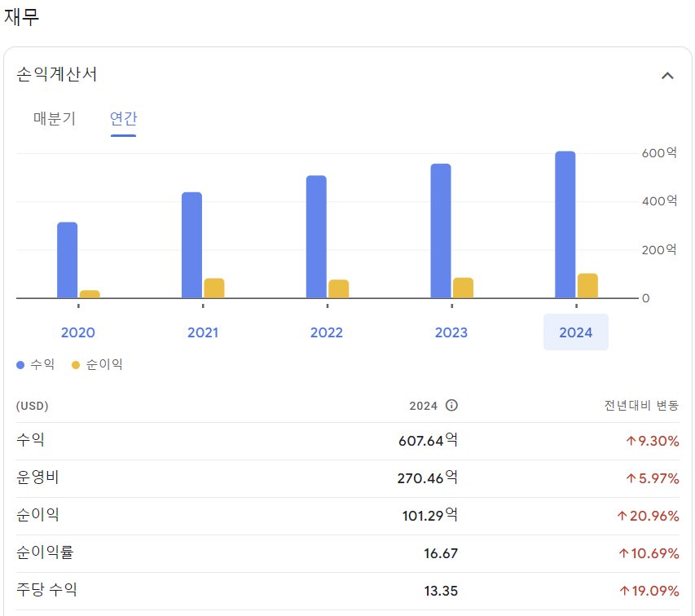Click the info icon next to 2024
The width and height of the screenshot is (695, 616).
[451, 406]
